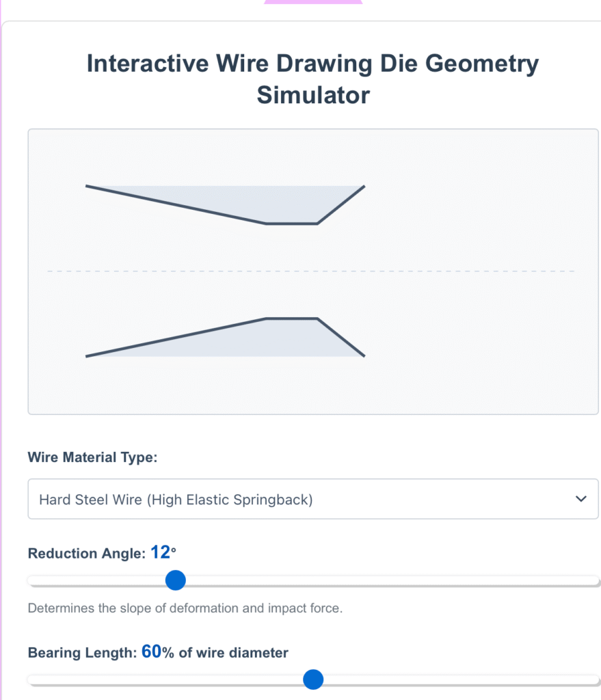Image resolution: width=601 pixels, height=700 pixels.
Task: Click the Bearing Length slider handle
Action: click(313, 679)
